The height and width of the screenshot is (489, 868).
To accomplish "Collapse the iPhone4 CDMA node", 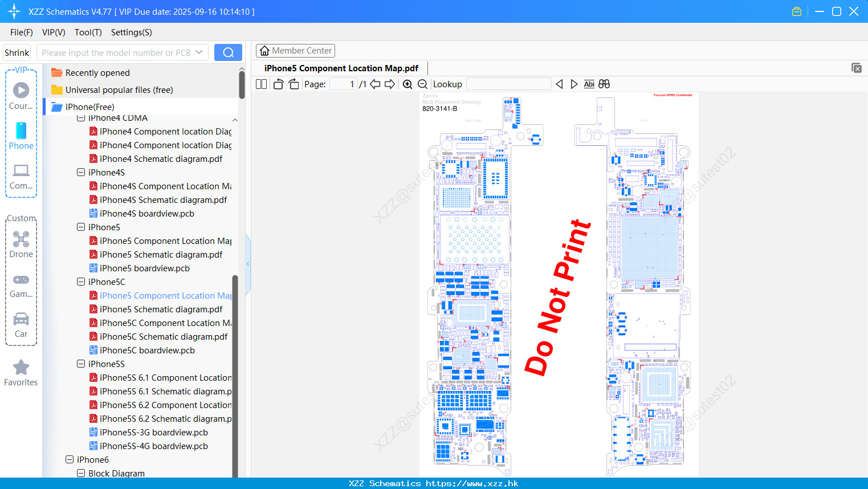I will pyautogui.click(x=81, y=118).
